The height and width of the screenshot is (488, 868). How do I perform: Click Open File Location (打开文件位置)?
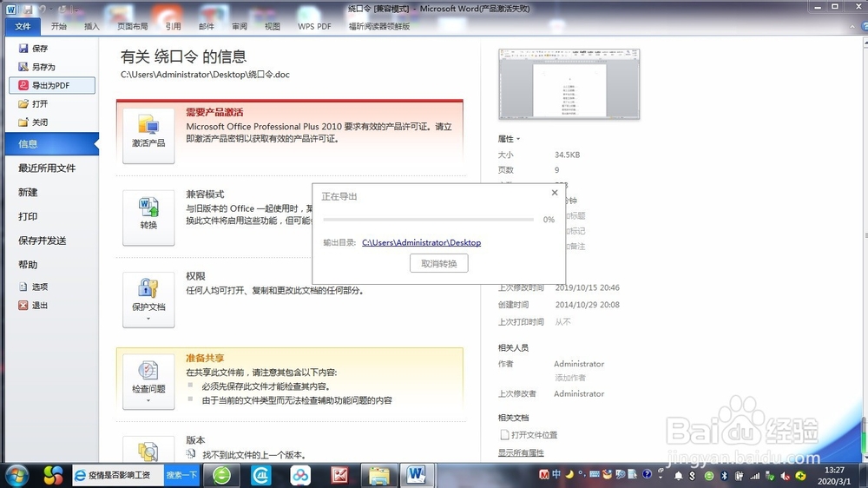[529, 435]
